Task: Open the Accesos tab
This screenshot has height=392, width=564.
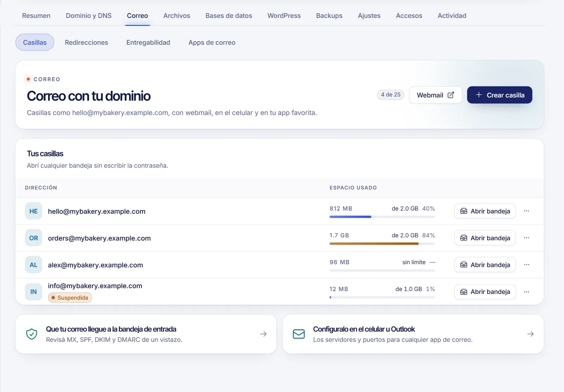Action: (x=409, y=15)
